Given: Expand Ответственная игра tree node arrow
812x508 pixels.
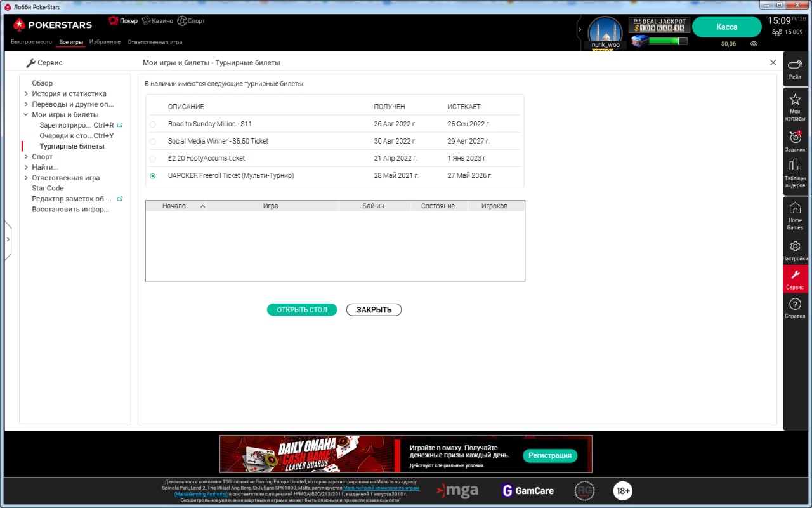Looking at the screenshot, I should coord(26,178).
